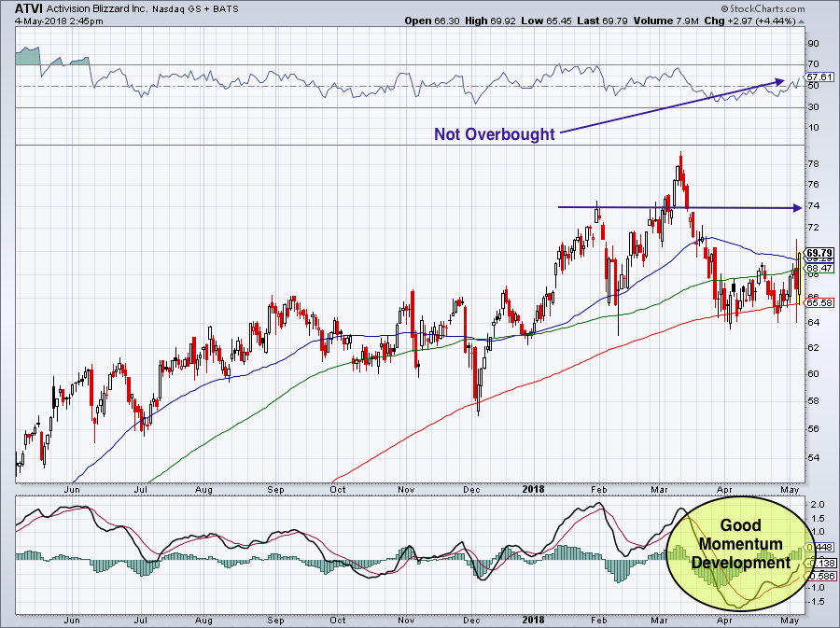Open the StockCharts.com copyright label
The width and height of the screenshot is (840, 628).
pyautogui.click(x=763, y=8)
